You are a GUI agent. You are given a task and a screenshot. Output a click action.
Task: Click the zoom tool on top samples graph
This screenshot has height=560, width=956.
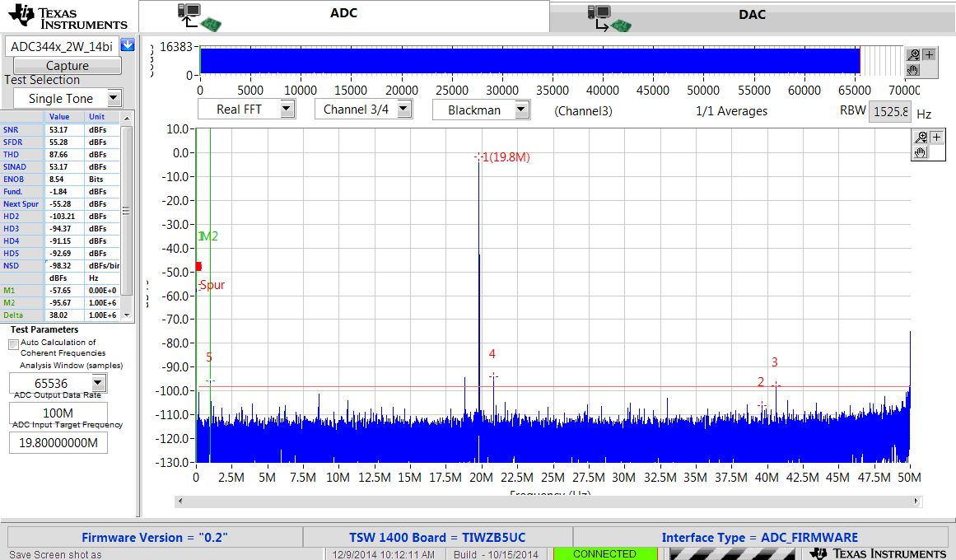pyautogui.click(x=913, y=55)
